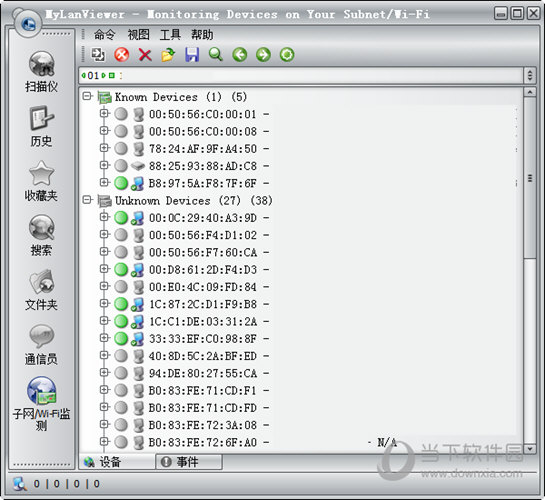Click the Known Devices (1) (5) label
The image size is (545, 500).
[x=181, y=97]
